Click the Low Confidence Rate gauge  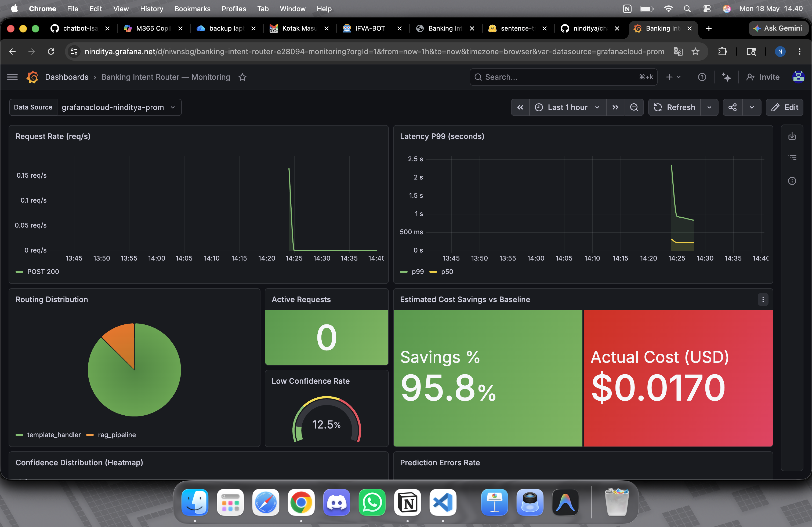point(327,419)
